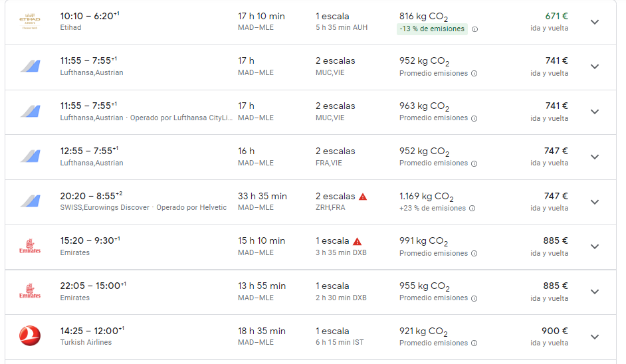Click Turkish Airlines logo
This screenshot has width=626, height=364.
[30, 335]
